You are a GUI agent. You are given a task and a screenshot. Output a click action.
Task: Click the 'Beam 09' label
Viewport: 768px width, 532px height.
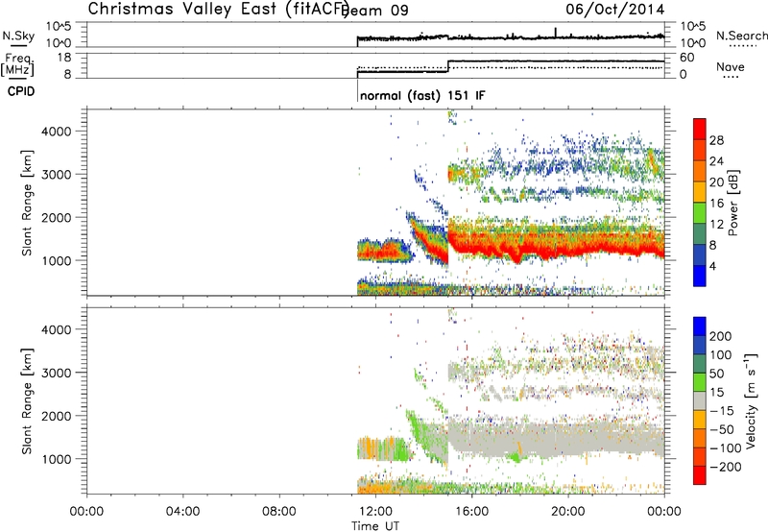[375, 10]
